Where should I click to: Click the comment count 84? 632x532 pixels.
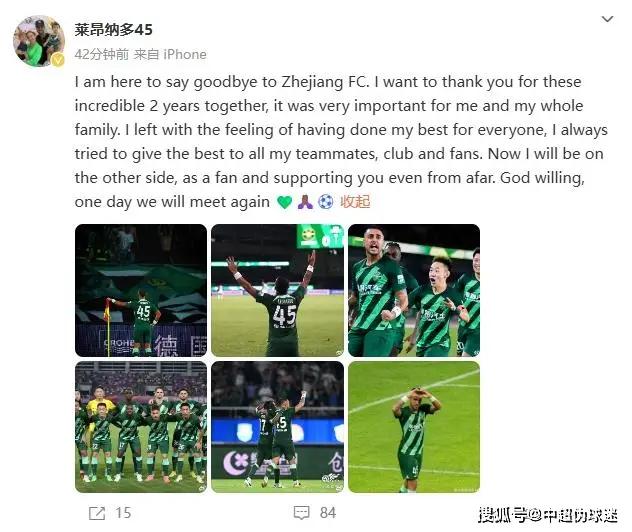click(328, 513)
